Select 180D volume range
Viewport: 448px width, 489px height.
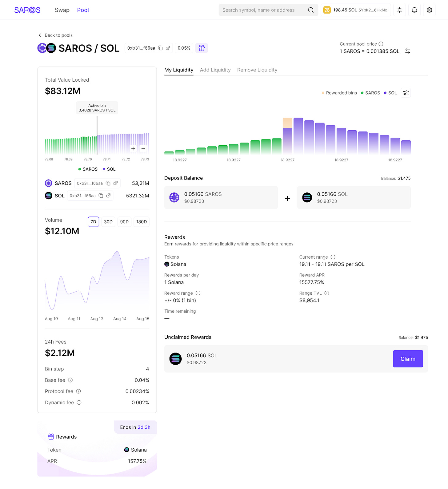click(x=142, y=222)
